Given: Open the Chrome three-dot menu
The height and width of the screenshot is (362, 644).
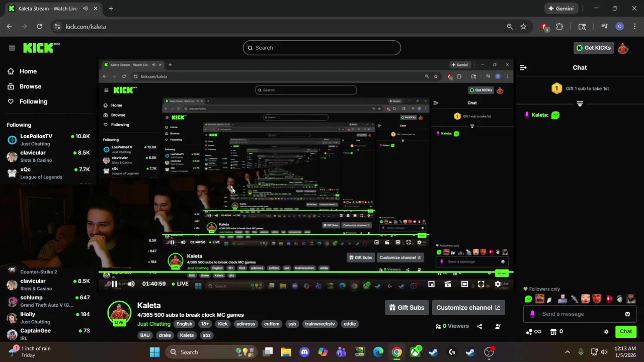Looking at the screenshot, I should coord(634,27).
